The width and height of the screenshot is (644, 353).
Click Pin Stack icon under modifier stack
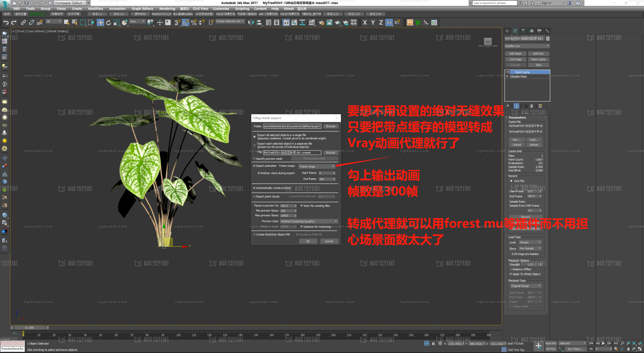[x=508, y=106]
